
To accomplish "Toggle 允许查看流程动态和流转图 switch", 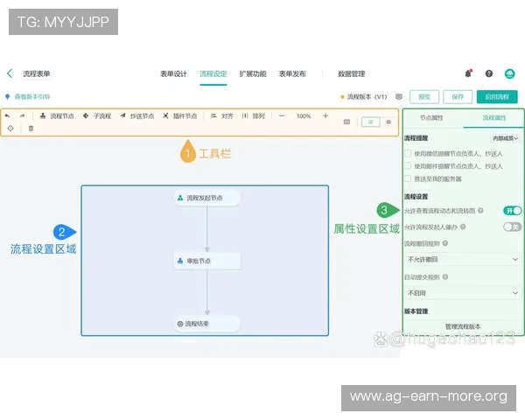I will (x=512, y=210).
